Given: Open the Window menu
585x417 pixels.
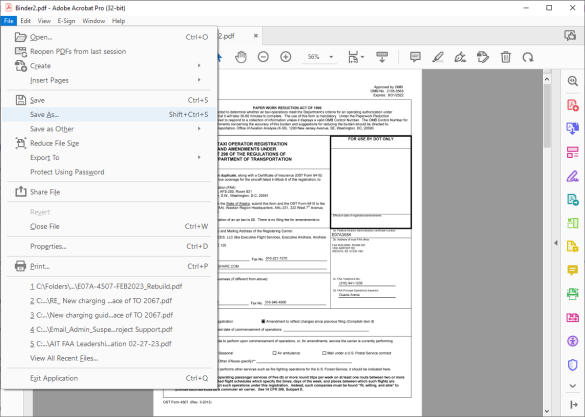Looking at the screenshot, I should pos(93,21).
